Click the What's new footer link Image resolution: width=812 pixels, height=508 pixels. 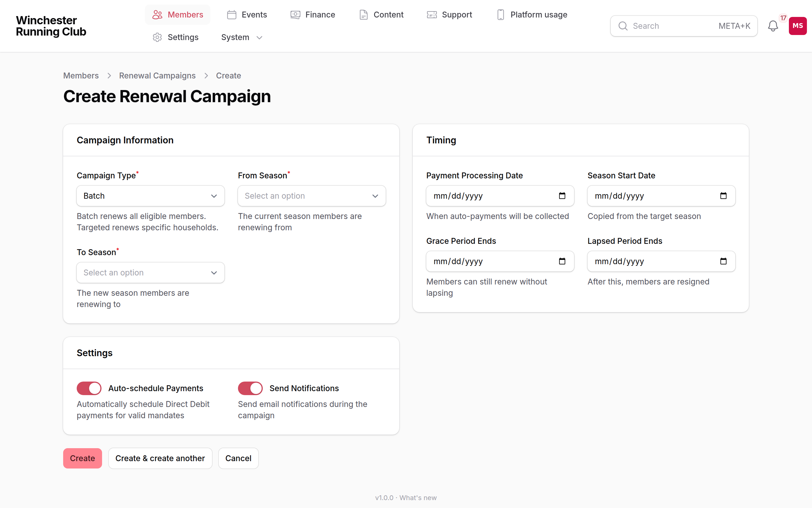(418, 498)
